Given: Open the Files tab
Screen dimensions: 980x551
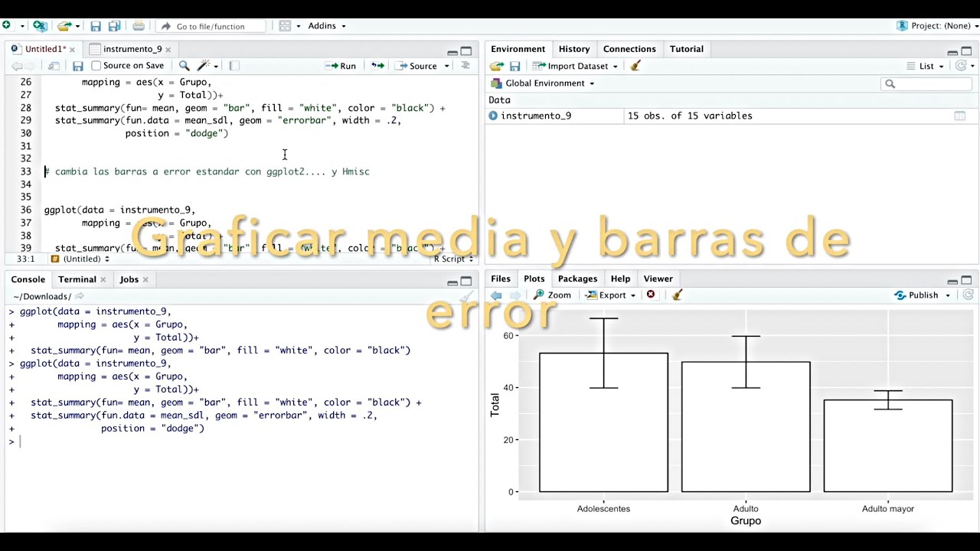Looking at the screenshot, I should 501,279.
